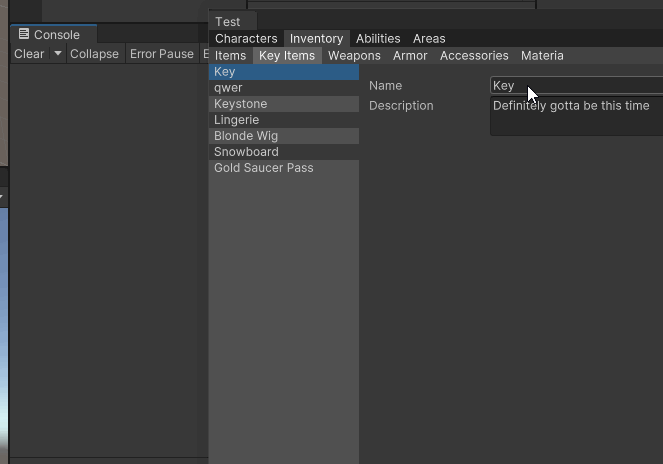Select the Blonde Wig list entry
This screenshot has height=464, width=663.
point(284,136)
